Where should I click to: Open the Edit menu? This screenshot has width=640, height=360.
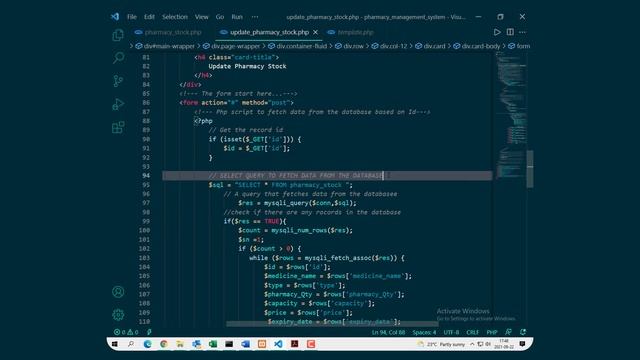(x=149, y=17)
